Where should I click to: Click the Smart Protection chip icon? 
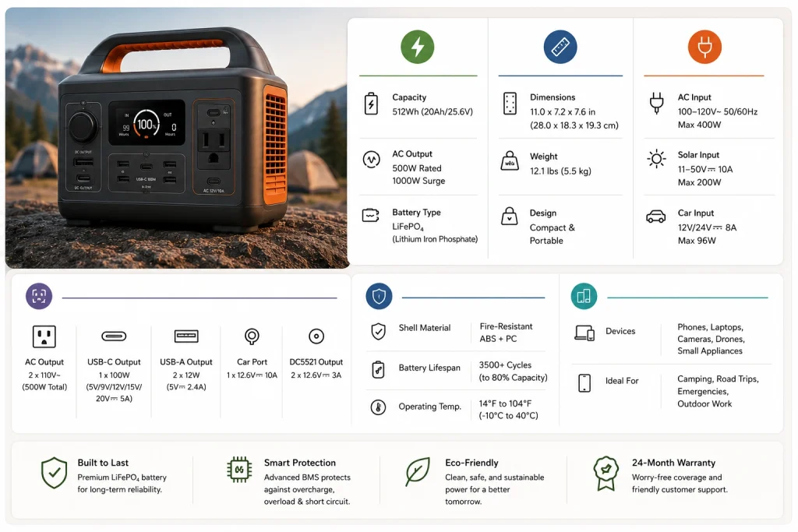[239, 470]
